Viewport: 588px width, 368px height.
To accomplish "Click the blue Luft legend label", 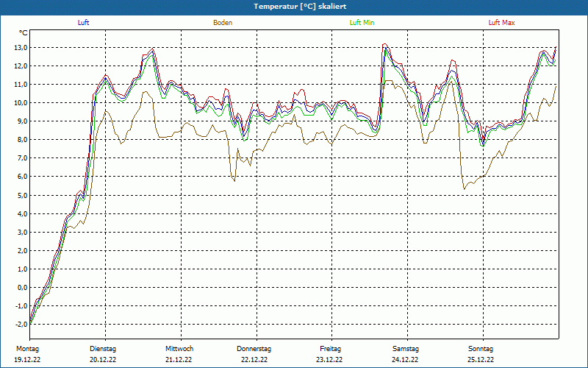I will (83, 23).
